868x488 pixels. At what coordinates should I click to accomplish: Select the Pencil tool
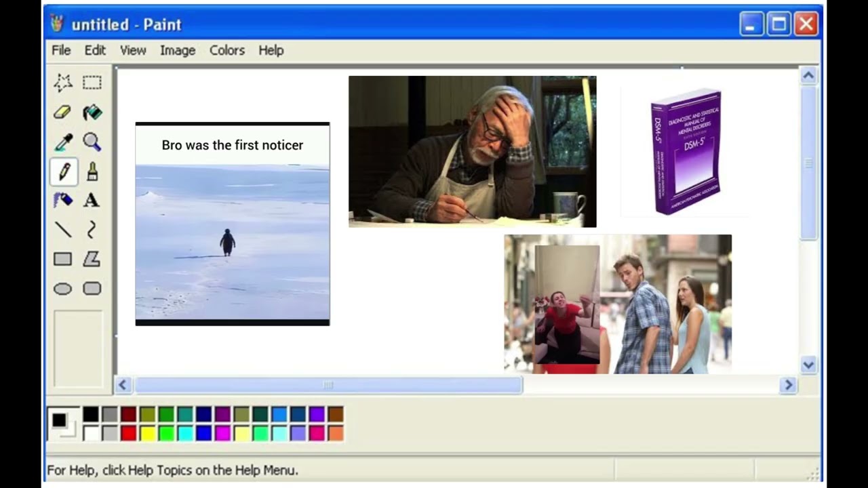63,171
